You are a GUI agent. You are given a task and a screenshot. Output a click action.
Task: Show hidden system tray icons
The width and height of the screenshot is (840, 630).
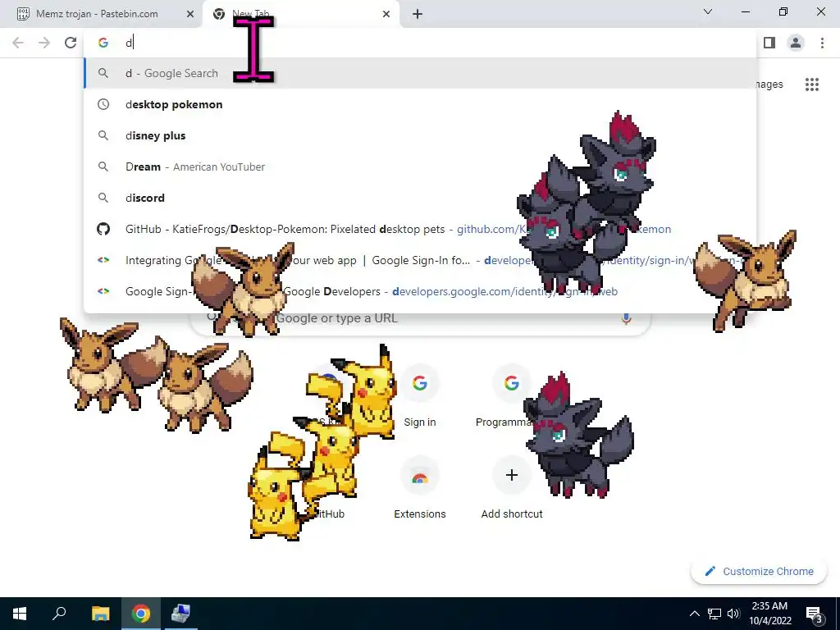coord(694,614)
